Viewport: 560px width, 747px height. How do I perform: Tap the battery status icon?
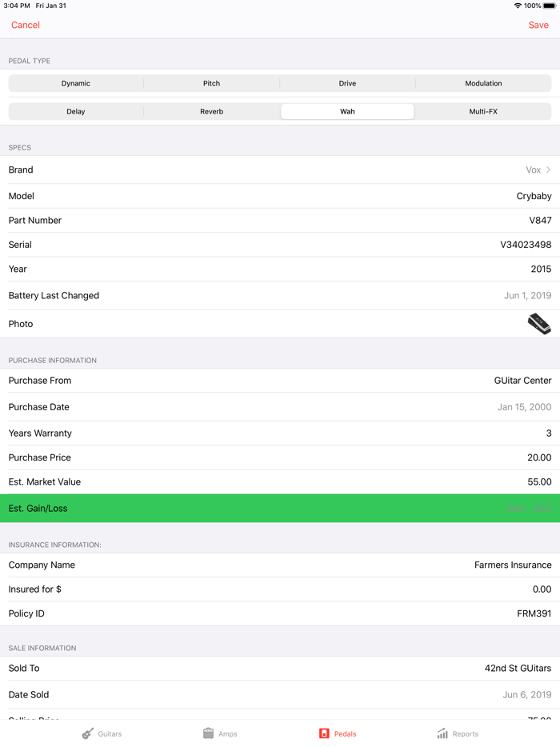tap(550, 6)
